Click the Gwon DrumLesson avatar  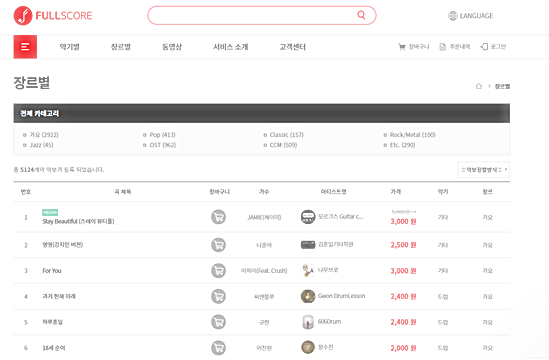(308, 296)
